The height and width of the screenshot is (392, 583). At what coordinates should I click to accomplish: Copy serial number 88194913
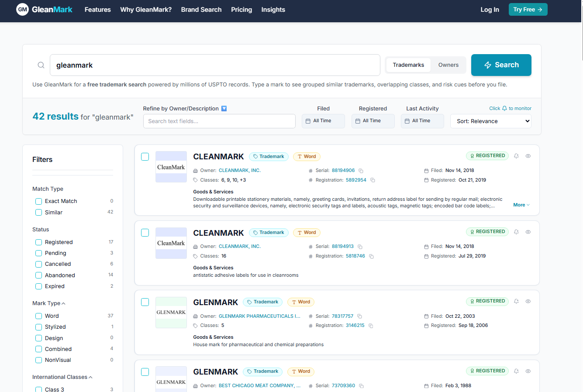click(x=360, y=247)
